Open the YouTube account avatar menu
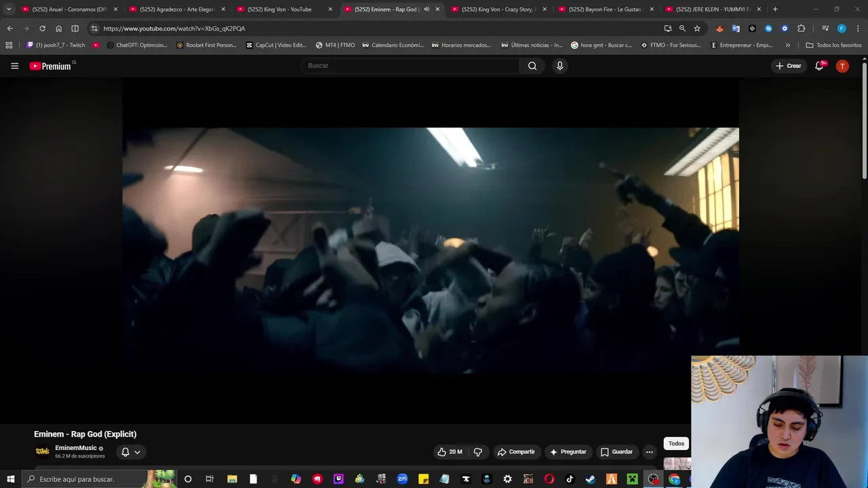 click(x=842, y=66)
